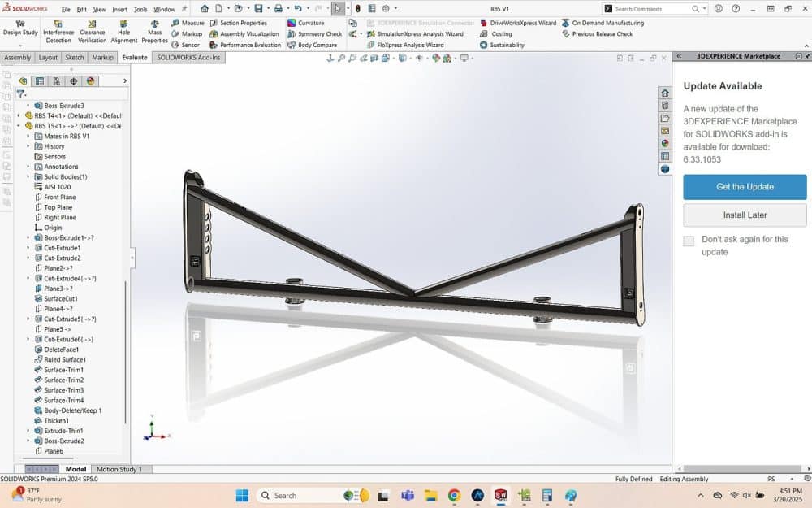Expand the Solid Bodies(1) folder
This screenshot has height=508, width=812.
pos(28,176)
